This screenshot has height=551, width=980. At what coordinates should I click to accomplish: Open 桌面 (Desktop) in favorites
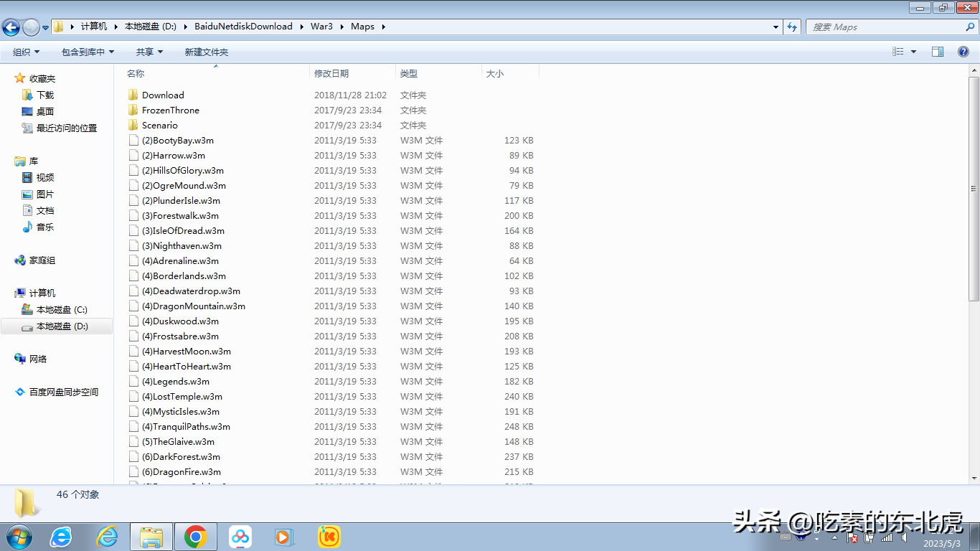click(45, 111)
